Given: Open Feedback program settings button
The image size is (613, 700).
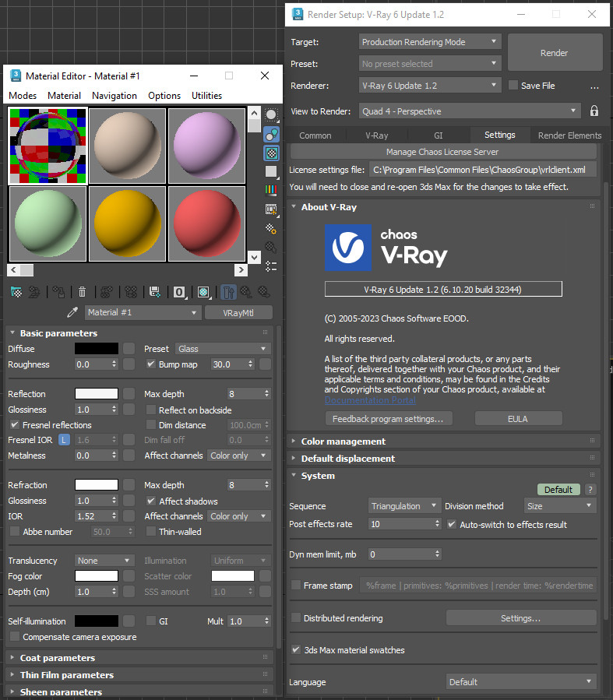Looking at the screenshot, I should (x=388, y=419).
